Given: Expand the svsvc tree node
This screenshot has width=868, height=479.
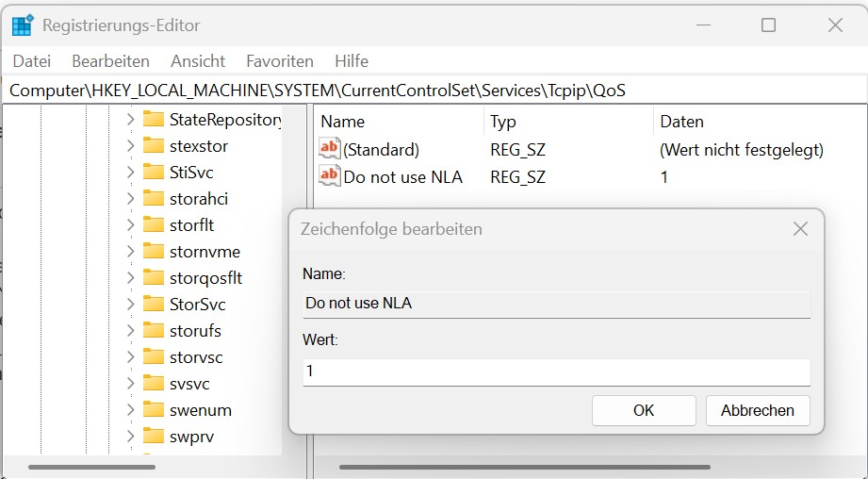Looking at the screenshot, I should point(131,383).
